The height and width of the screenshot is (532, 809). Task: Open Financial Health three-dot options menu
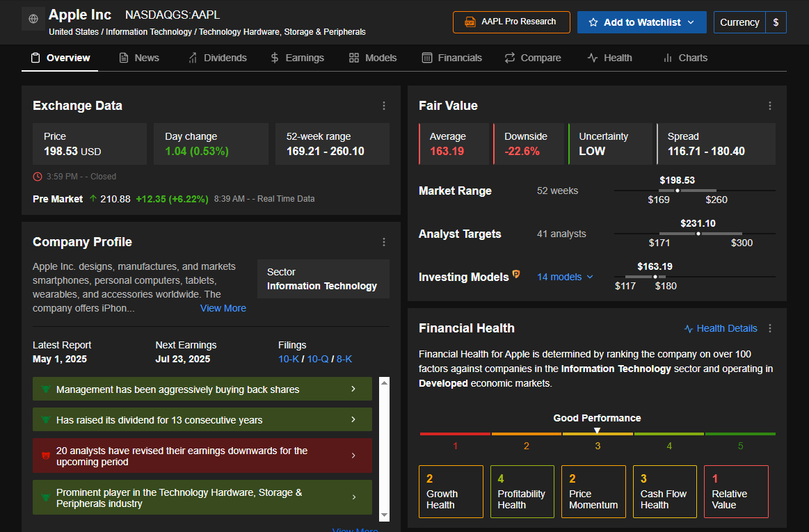pyautogui.click(x=770, y=328)
